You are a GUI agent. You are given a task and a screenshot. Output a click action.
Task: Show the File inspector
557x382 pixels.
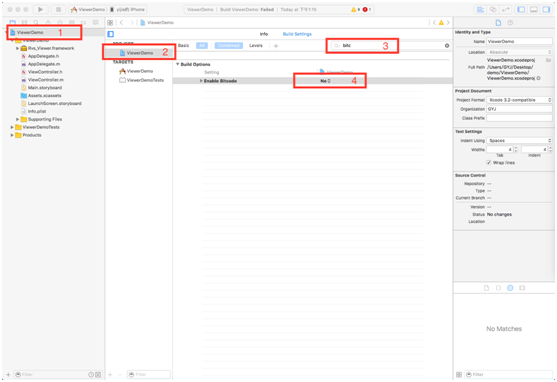point(498,23)
